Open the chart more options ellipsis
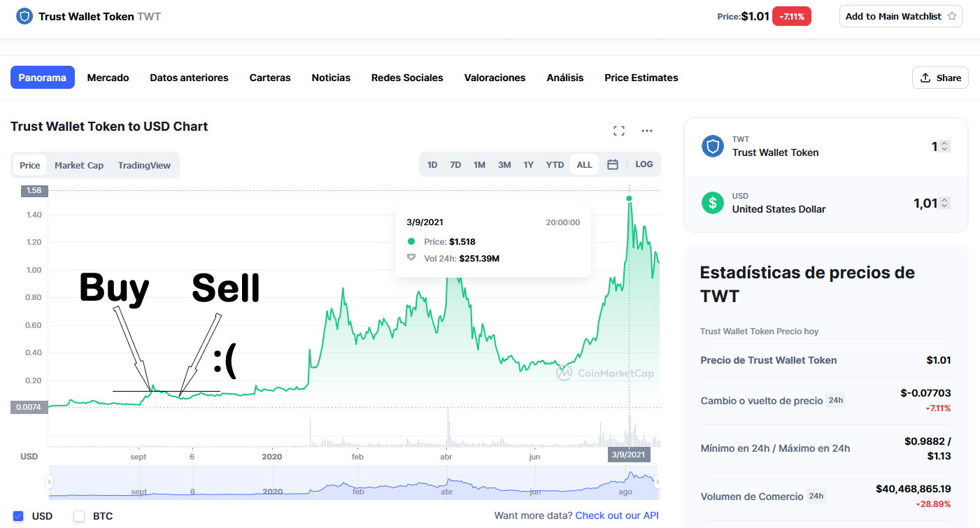980x528 pixels. click(x=647, y=131)
